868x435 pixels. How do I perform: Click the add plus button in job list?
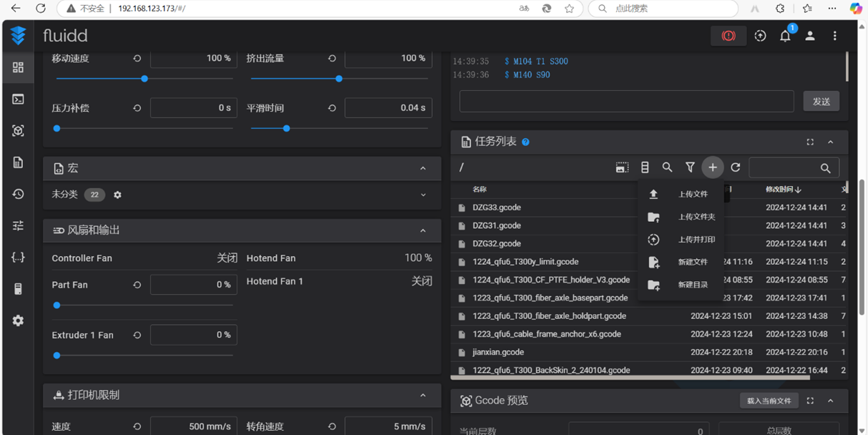(712, 167)
